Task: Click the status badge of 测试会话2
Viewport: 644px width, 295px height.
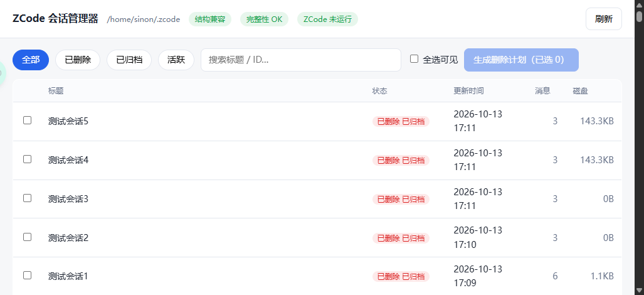Action: click(x=401, y=238)
